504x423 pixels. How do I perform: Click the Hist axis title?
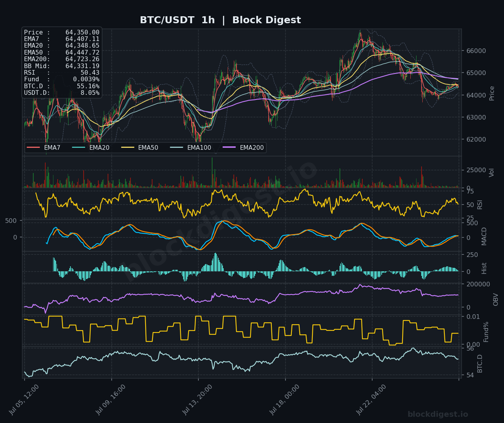(x=484, y=268)
